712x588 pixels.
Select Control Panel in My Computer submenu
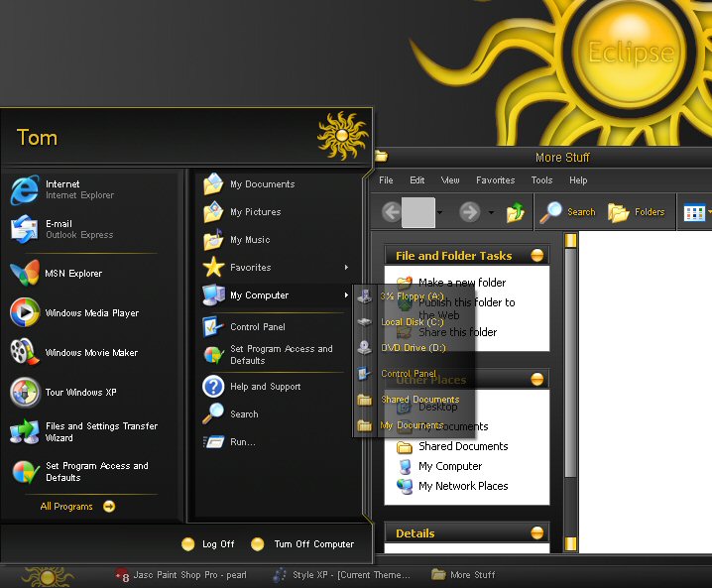coord(415,373)
